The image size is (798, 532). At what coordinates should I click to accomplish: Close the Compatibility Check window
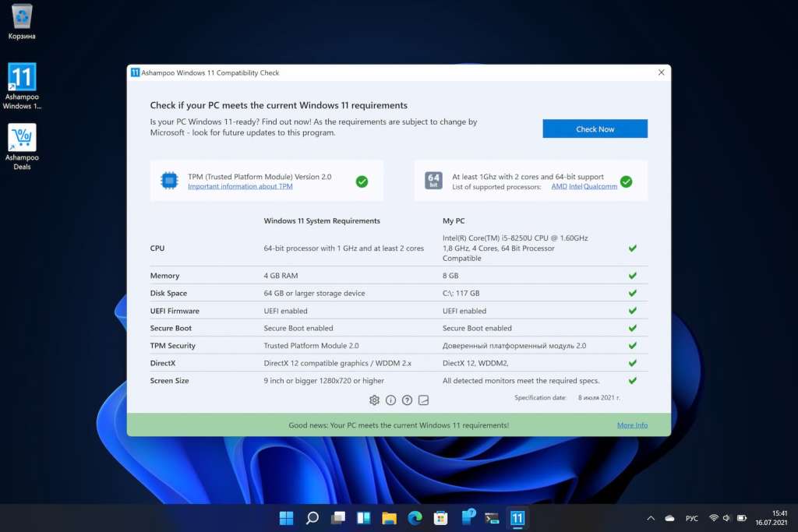661,72
